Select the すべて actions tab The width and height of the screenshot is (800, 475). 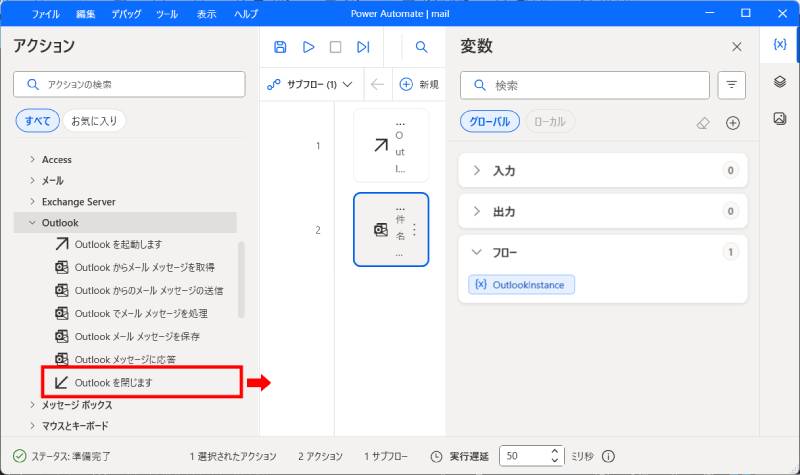(38, 121)
